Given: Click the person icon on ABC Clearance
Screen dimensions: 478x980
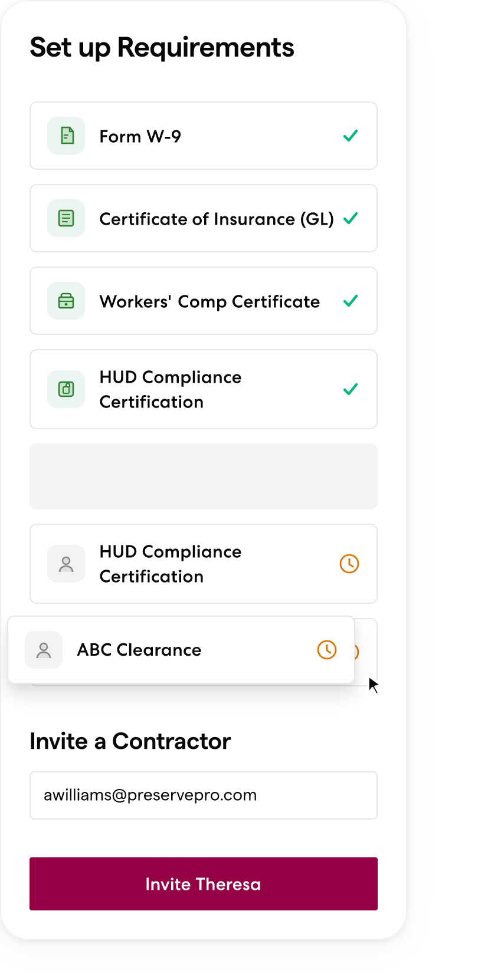Looking at the screenshot, I should point(44,650).
